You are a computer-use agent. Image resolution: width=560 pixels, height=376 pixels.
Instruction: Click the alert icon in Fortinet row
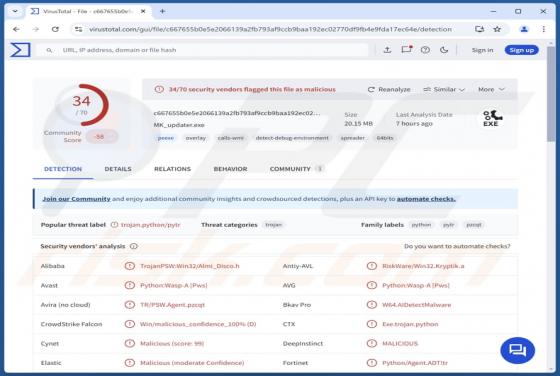(372, 363)
